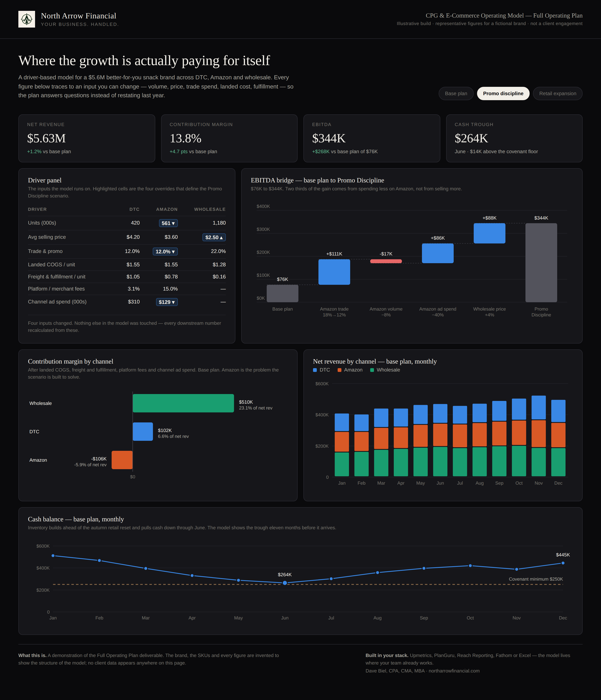Click the DTC avg selling price $4.20
The width and height of the screenshot is (601, 700).
(x=133, y=237)
